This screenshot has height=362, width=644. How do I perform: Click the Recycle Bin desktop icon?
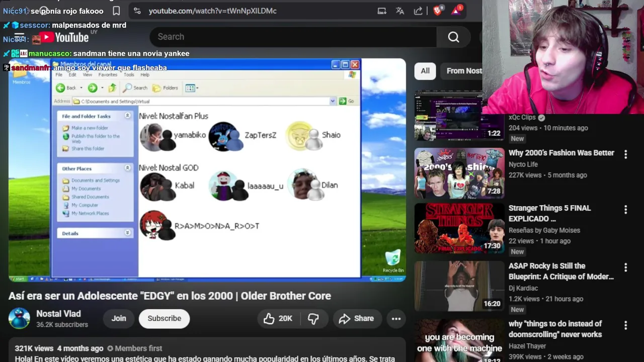[x=393, y=261]
